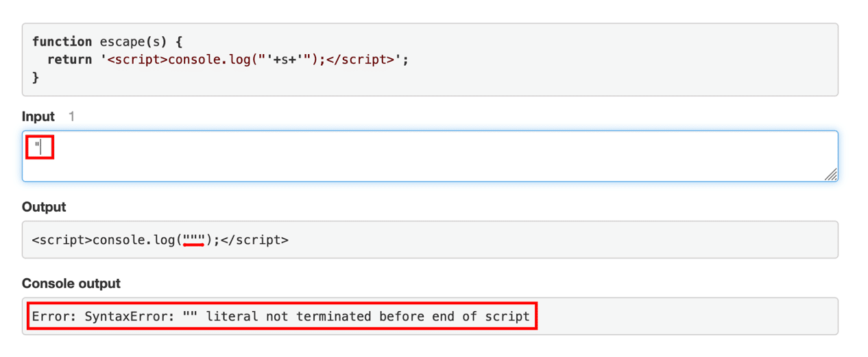
Task: Click the 'return' keyword in the code
Action: (x=69, y=60)
